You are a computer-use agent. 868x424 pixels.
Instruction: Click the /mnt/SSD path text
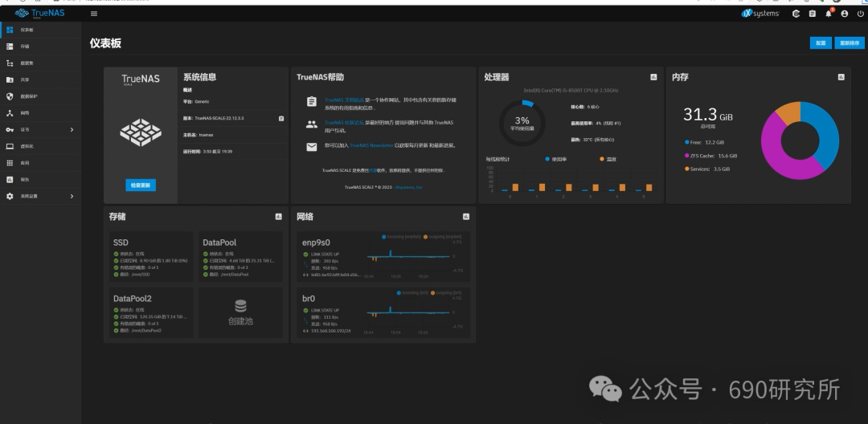coord(141,274)
